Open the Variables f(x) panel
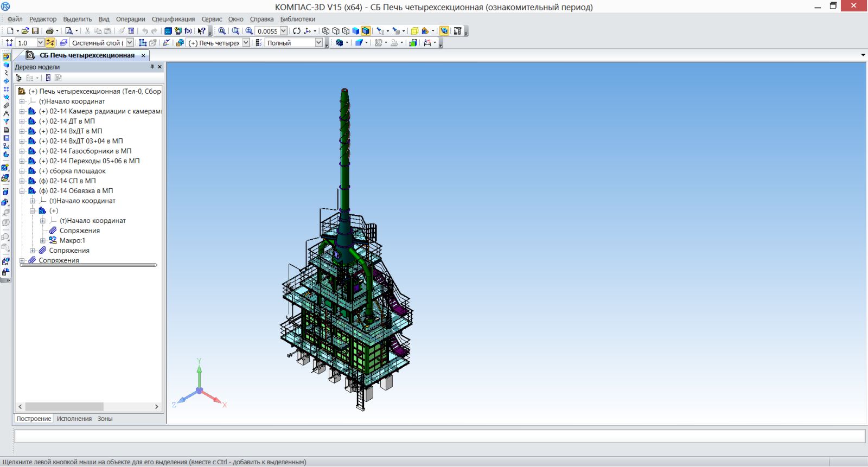 pyautogui.click(x=188, y=31)
